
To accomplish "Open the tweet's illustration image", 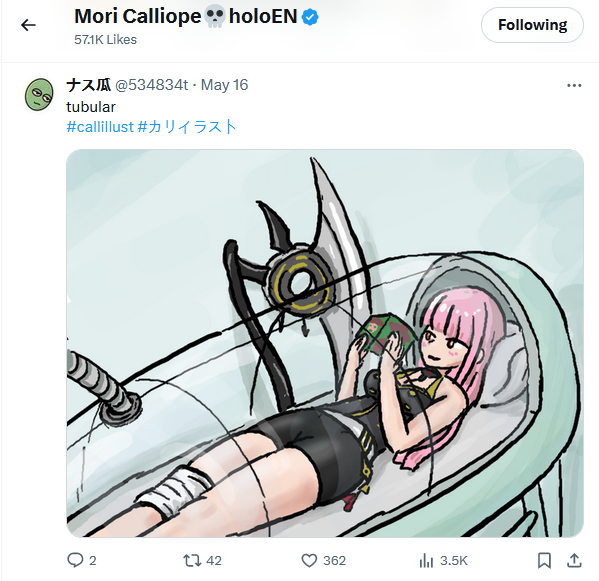I will [325, 343].
